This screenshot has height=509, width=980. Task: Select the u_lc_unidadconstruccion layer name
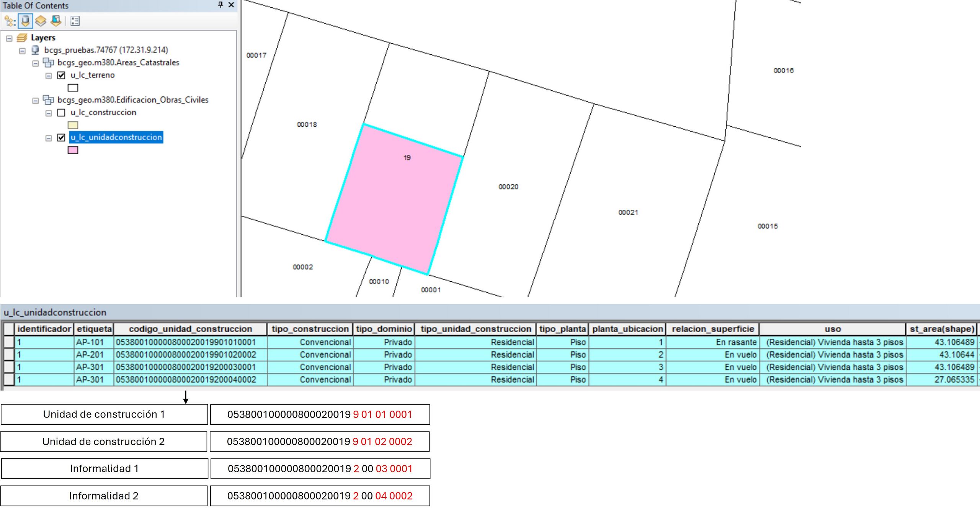(x=116, y=137)
